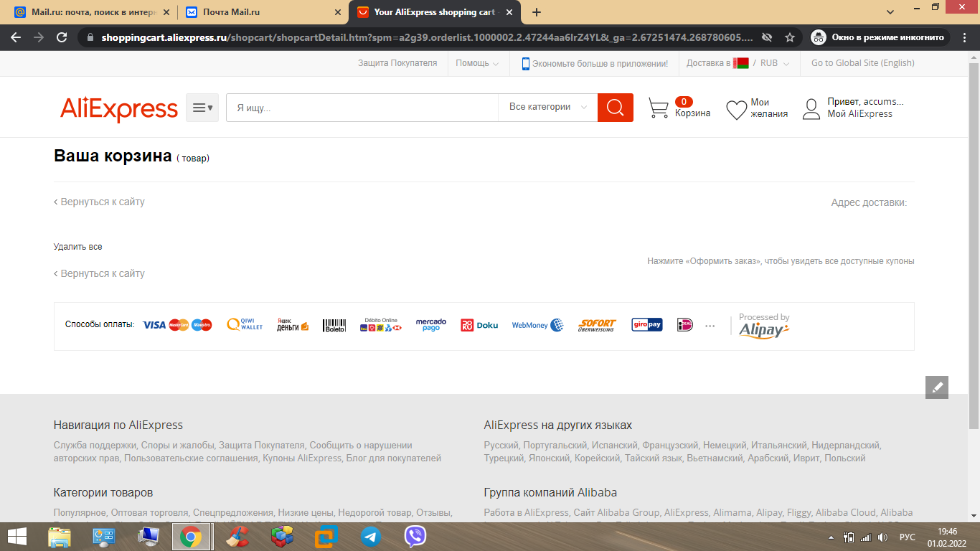Click the Boleto payment logo
This screenshot has height=551, width=980.
coord(334,325)
